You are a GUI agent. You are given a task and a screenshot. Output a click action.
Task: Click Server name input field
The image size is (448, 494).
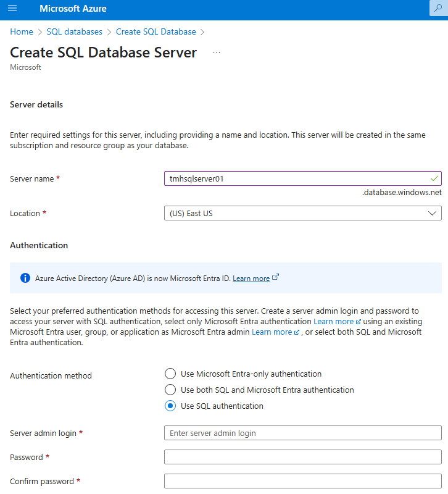302,178
